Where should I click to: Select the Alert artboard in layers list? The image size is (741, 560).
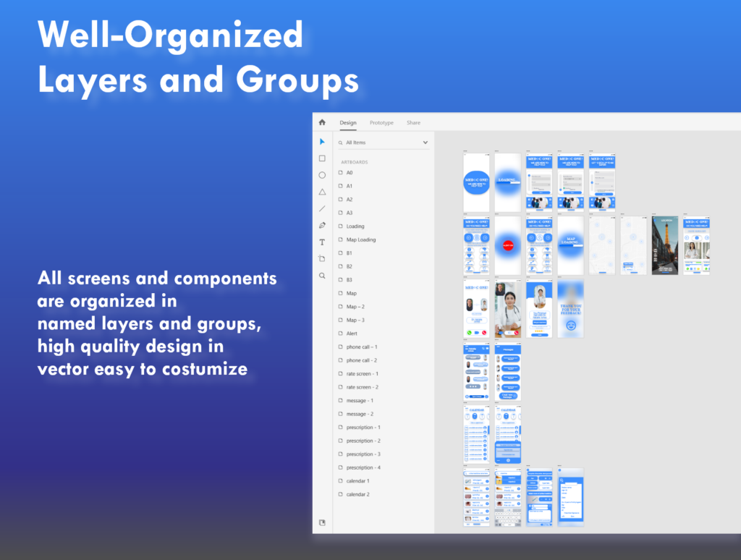click(x=352, y=334)
